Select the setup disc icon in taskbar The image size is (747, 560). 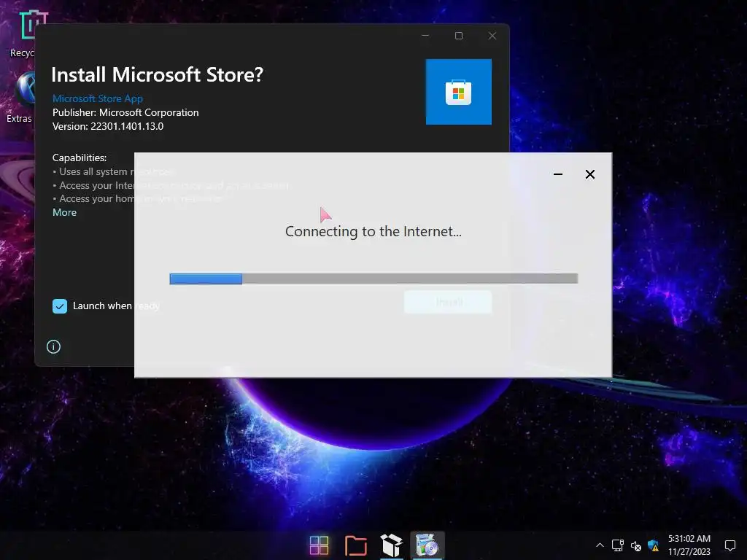tap(427, 545)
